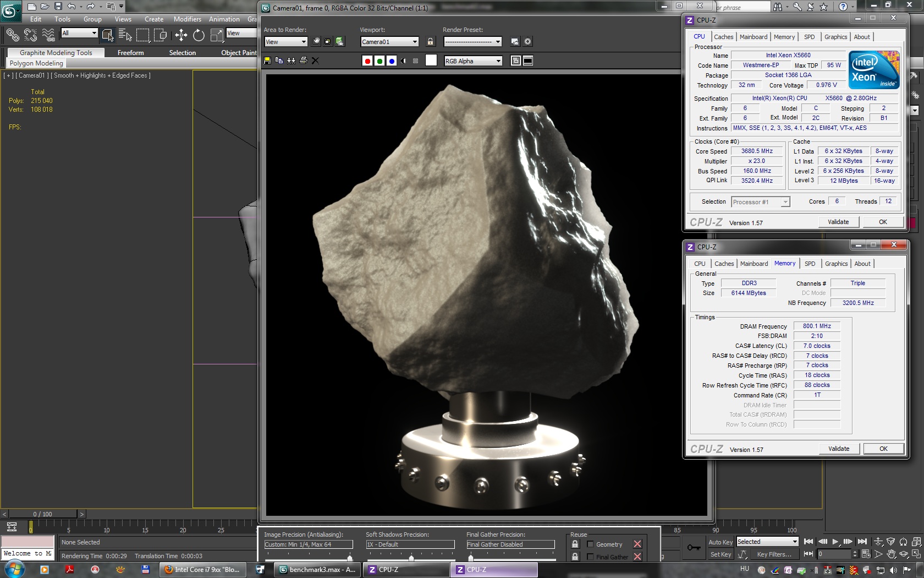Screen dimensions: 924x578
Task: Switch to SPD tab in lower CPU-Z window
Action: [x=810, y=264]
